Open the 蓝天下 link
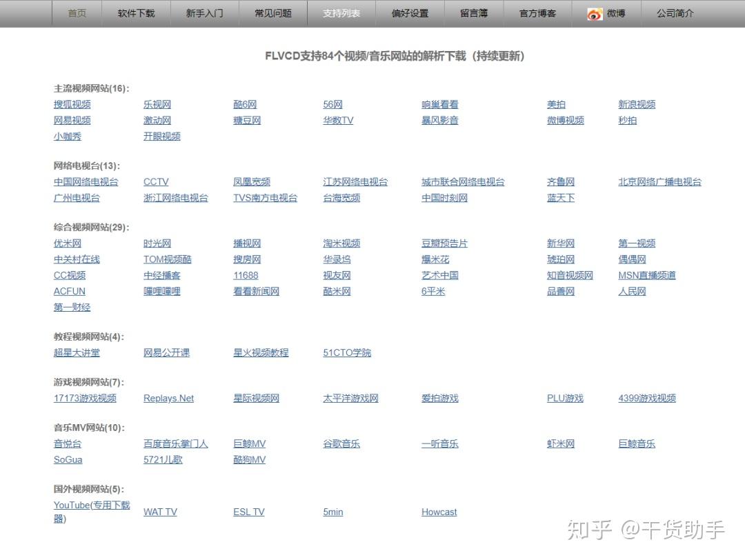The width and height of the screenshot is (745, 560). [561, 198]
